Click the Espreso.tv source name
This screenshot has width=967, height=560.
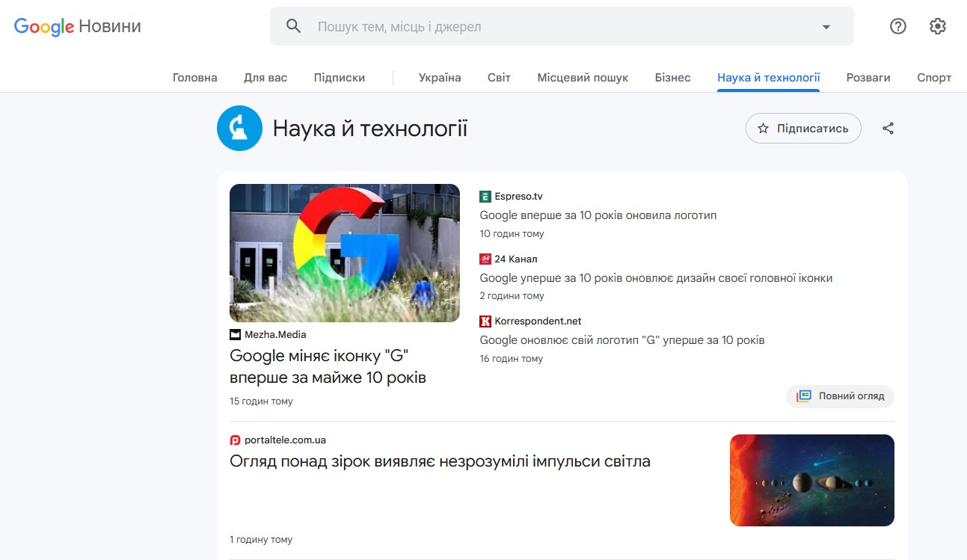(x=518, y=197)
